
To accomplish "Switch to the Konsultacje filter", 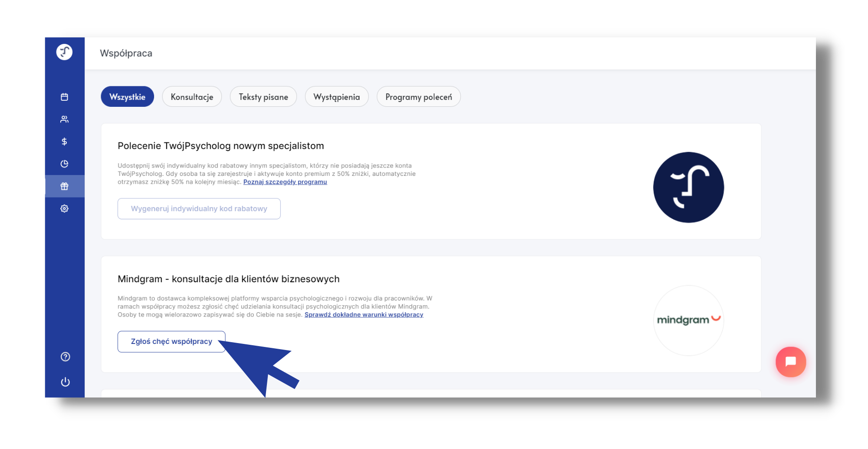I will pyautogui.click(x=192, y=97).
